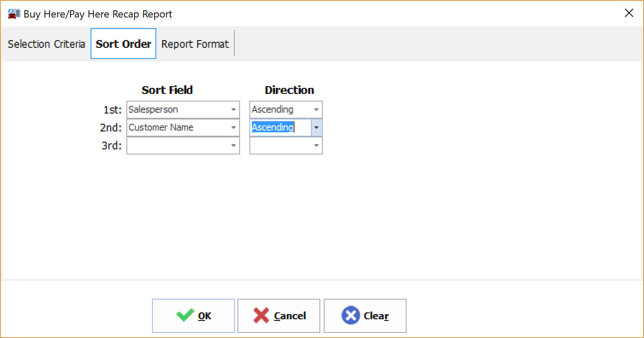Close the Recap Report dialog window

point(629,13)
